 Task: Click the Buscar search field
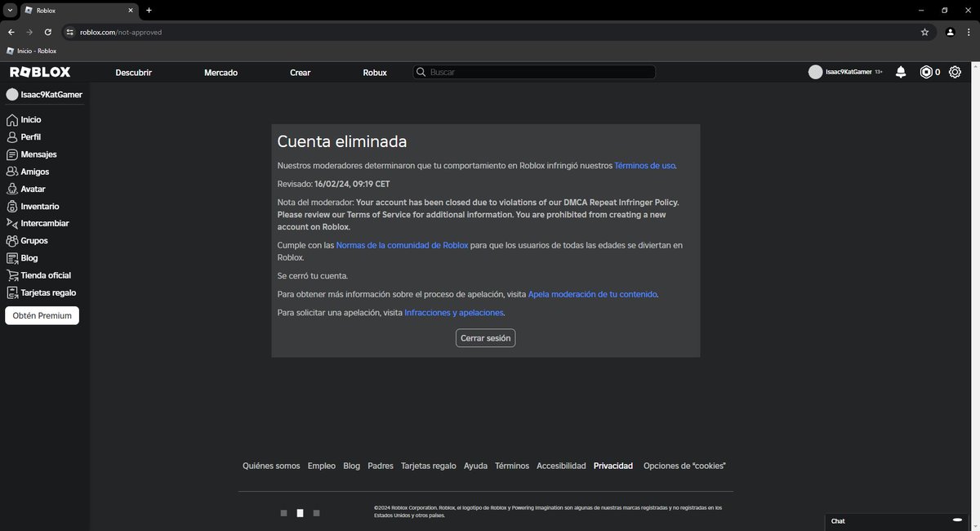point(534,72)
